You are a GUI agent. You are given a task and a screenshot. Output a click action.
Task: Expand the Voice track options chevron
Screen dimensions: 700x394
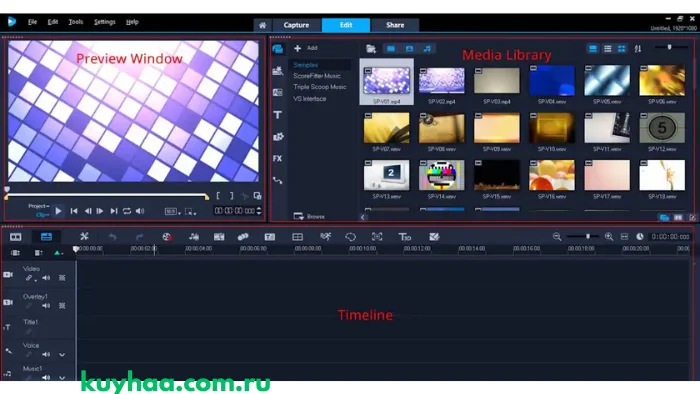coord(62,355)
